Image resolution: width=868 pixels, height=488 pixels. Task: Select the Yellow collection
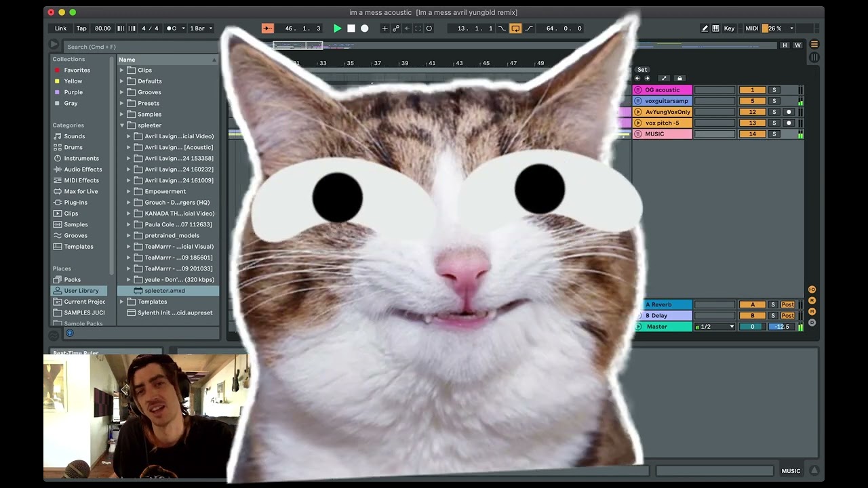pyautogui.click(x=73, y=81)
